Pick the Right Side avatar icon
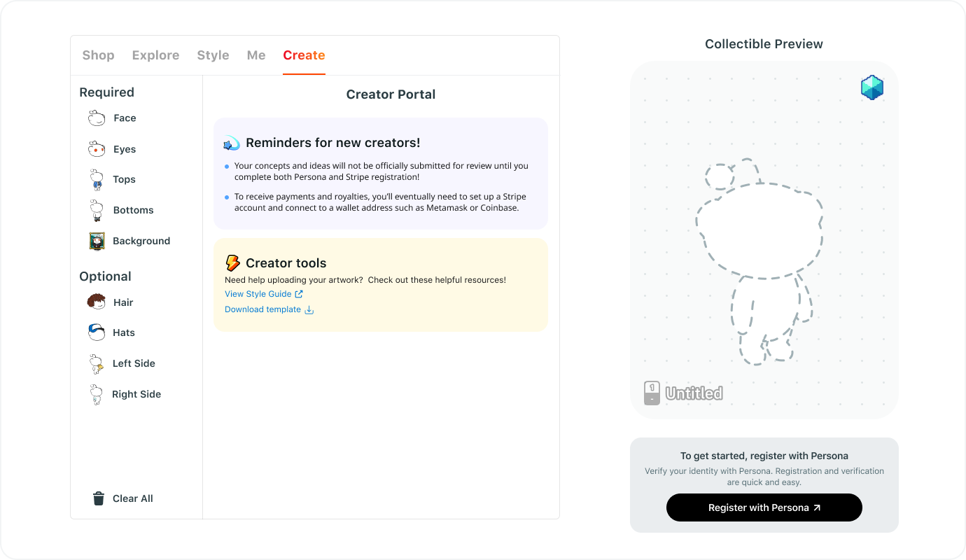 click(97, 394)
